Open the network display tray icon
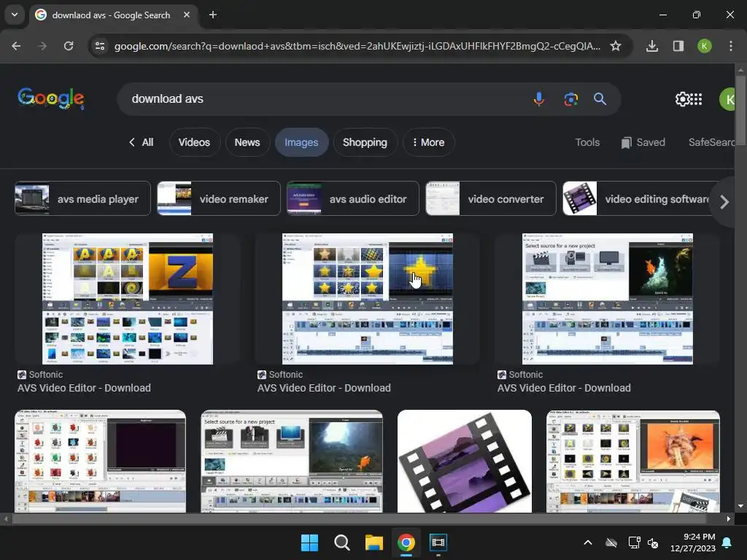 [x=634, y=542]
